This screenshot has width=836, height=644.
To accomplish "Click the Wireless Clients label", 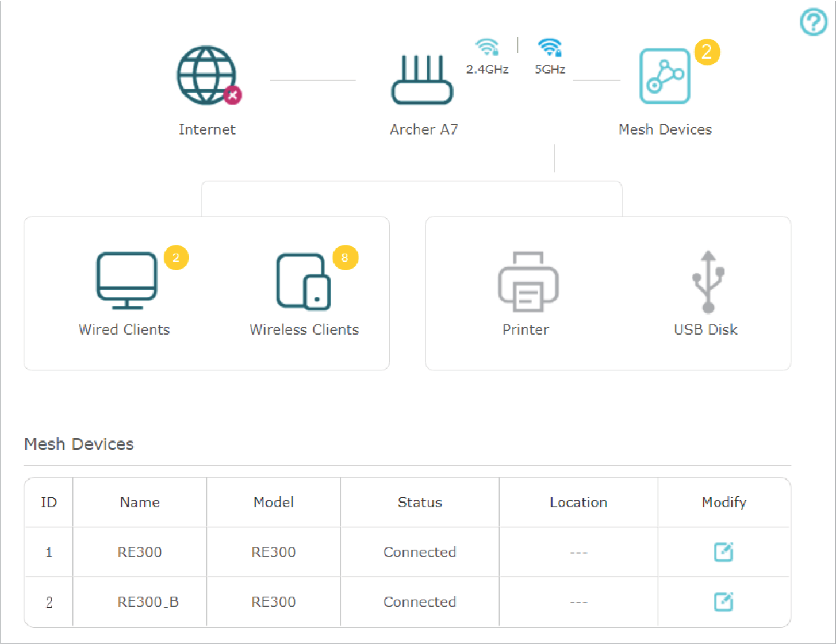I will (x=304, y=329).
